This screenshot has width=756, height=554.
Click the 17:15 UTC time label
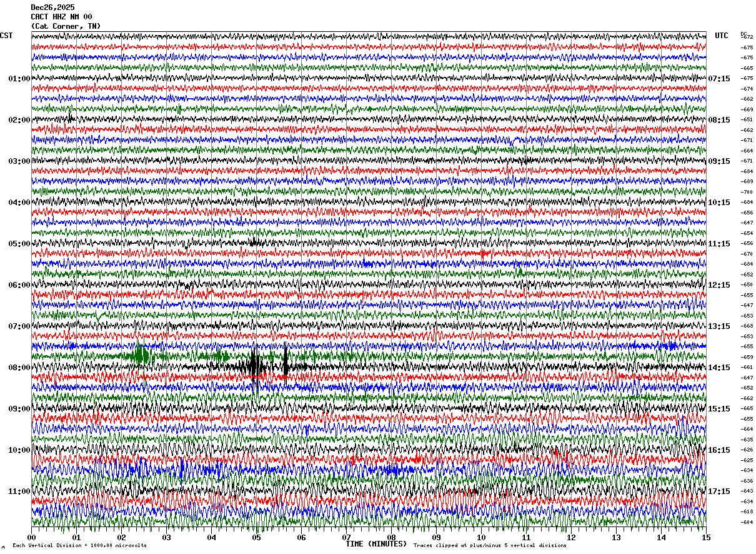(719, 491)
